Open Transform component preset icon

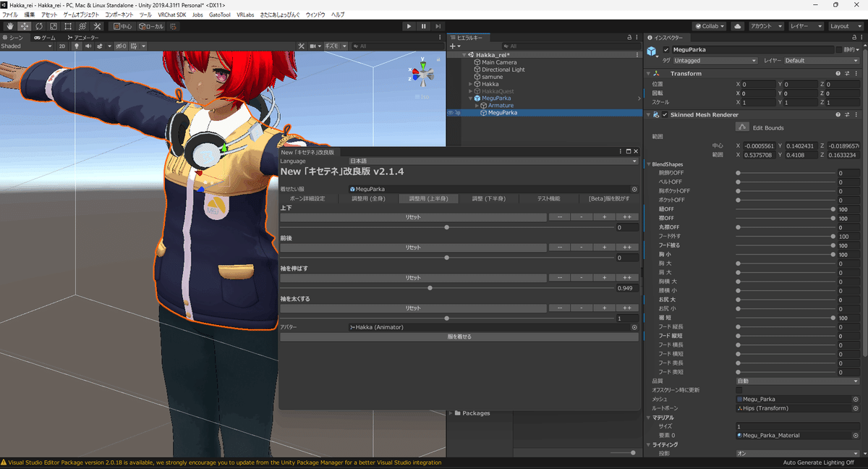pos(846,73)
